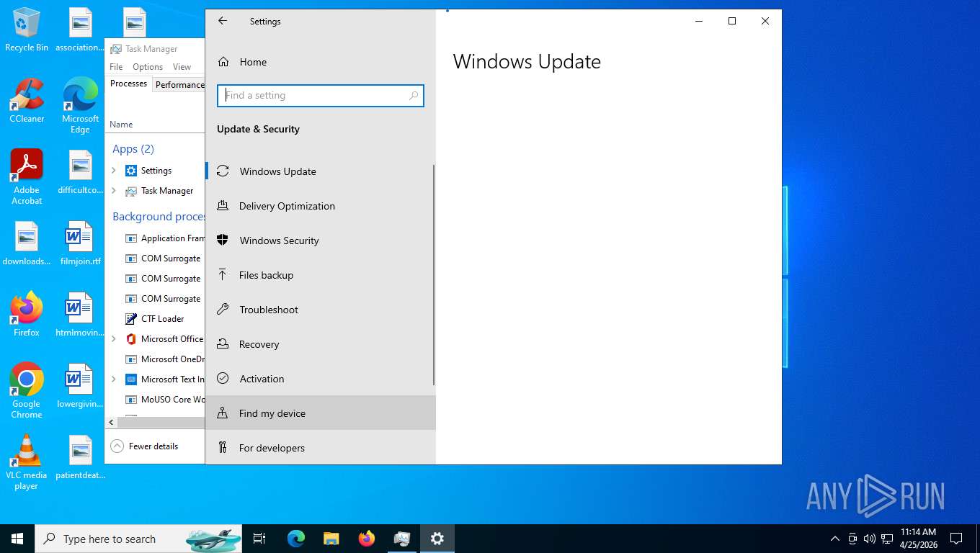
Task: Open File menu in Task Manager
Action: [x=116, y=67]
